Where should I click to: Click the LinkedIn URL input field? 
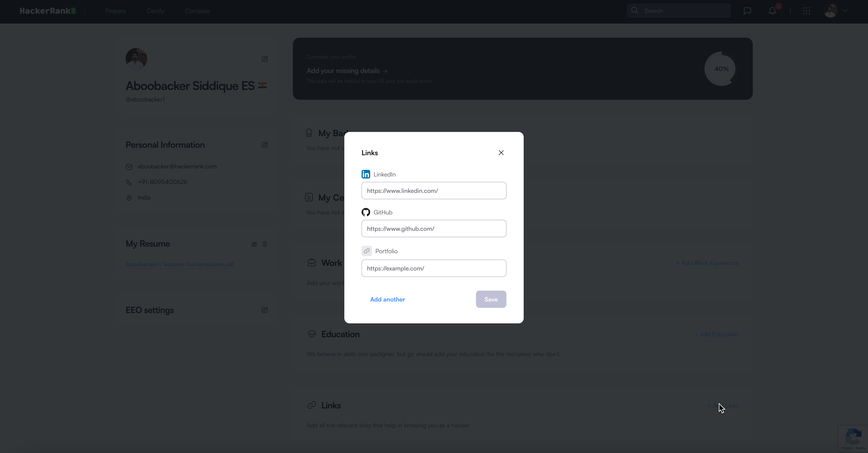pyautogui.click(x=434, y=191)
